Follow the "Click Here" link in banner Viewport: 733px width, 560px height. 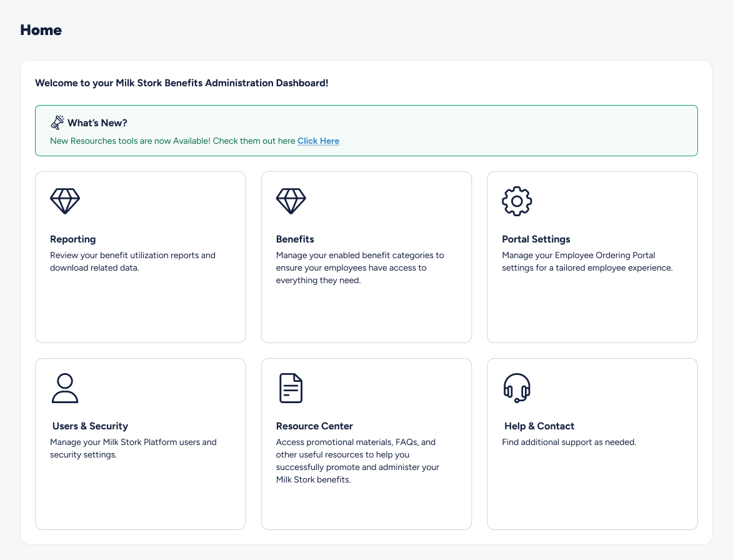tap(318, 141)
